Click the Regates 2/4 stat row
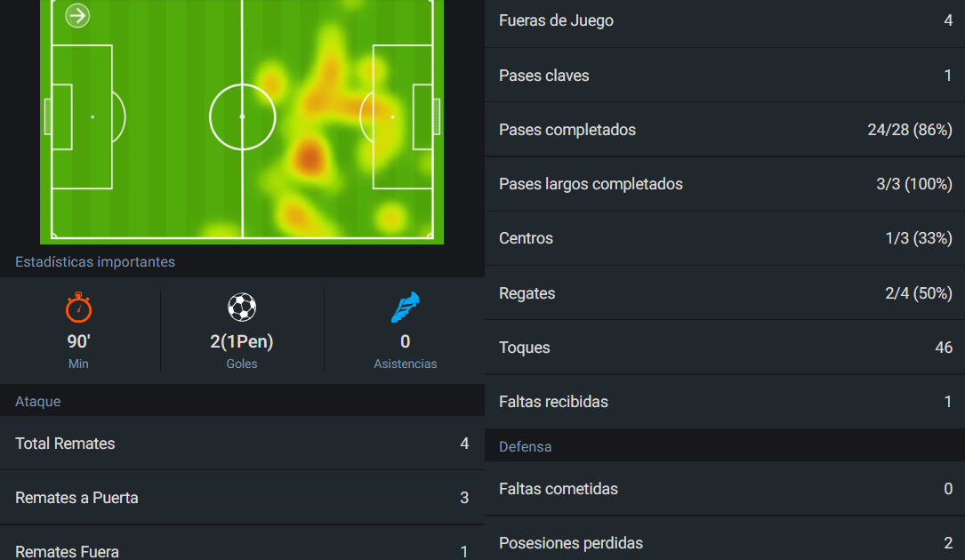The width and height of the screenshot is (965, 560). 724,293
